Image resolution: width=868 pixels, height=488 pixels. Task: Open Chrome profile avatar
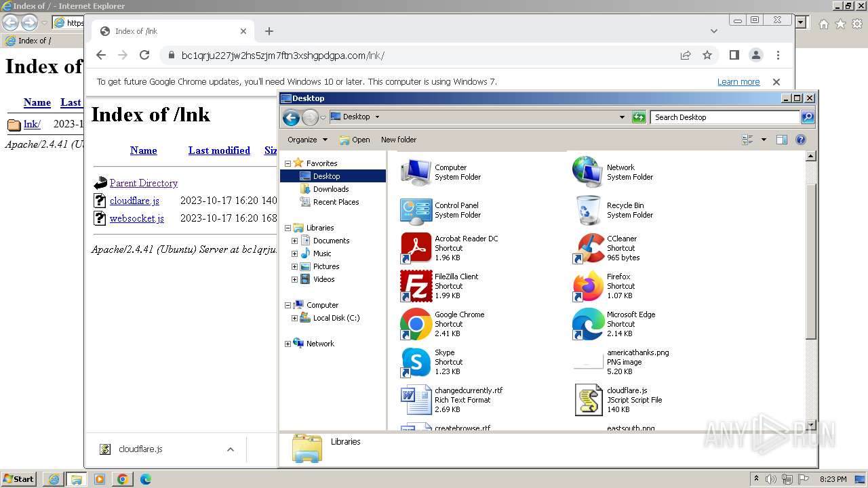point(756,56)
